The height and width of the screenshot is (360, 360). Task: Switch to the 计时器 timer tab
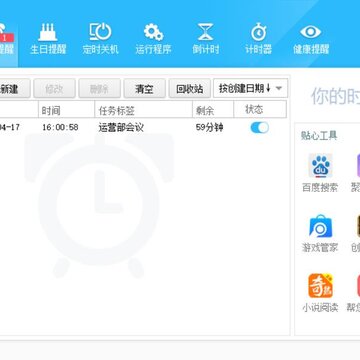[x=258, y=39]
